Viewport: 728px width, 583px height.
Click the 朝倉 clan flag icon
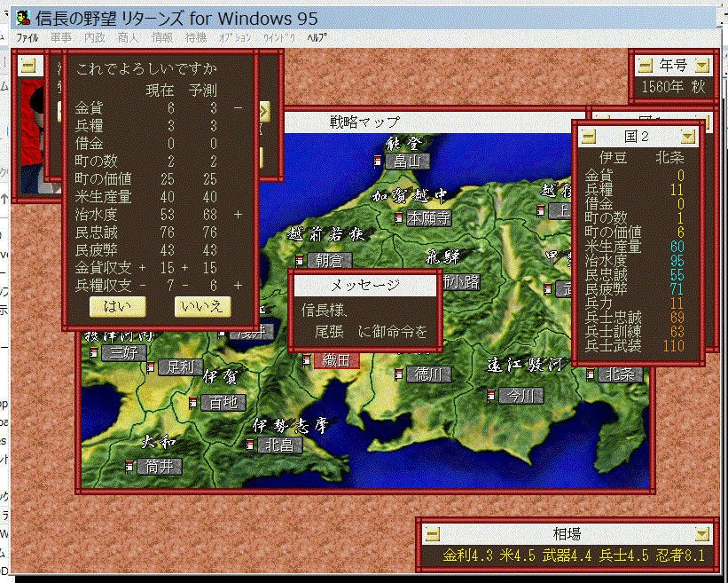coord(300,260)
